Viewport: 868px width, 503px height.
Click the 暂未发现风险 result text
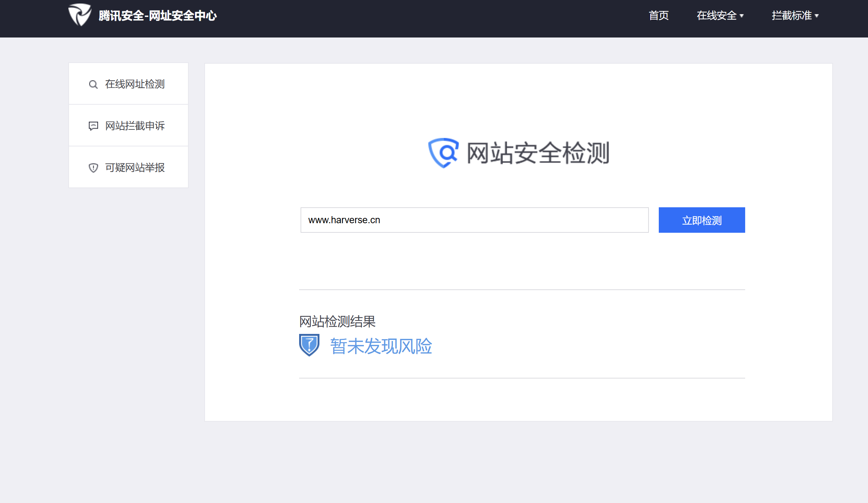point(381,346)
